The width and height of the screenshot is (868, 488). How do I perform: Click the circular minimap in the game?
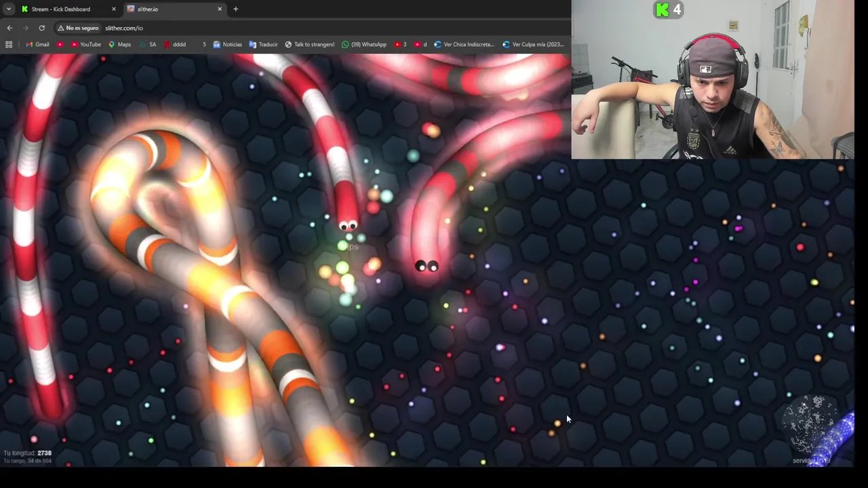tap(812, 425)
